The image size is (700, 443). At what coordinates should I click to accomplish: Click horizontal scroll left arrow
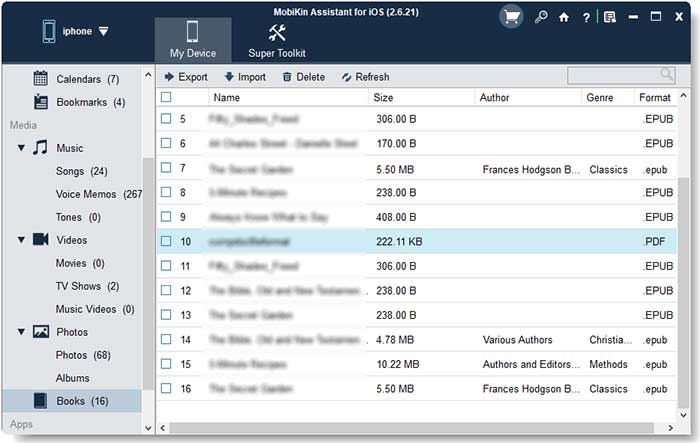[162, 428]
